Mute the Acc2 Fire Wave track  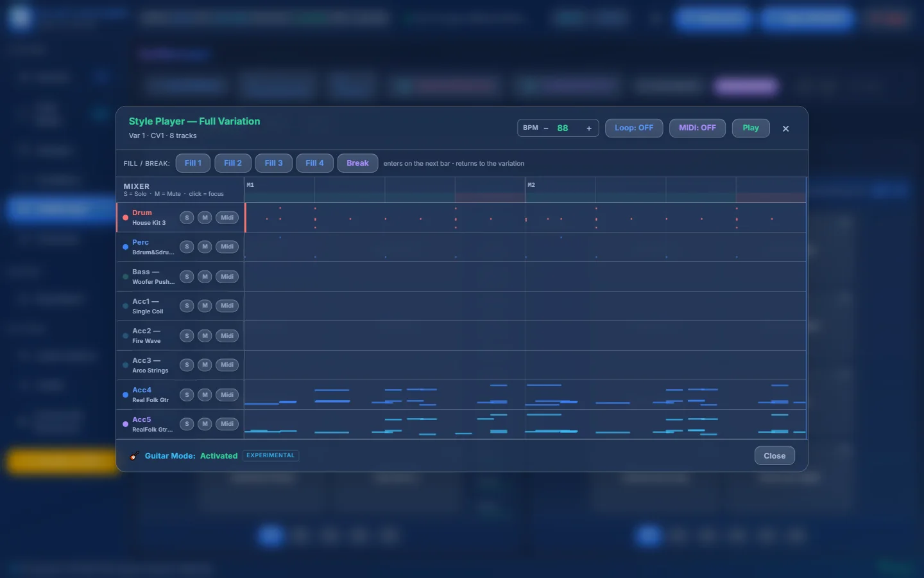[205, 336]
